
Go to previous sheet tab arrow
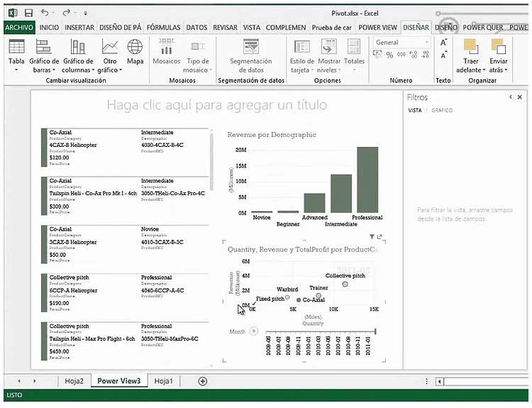tap(19, 381)
